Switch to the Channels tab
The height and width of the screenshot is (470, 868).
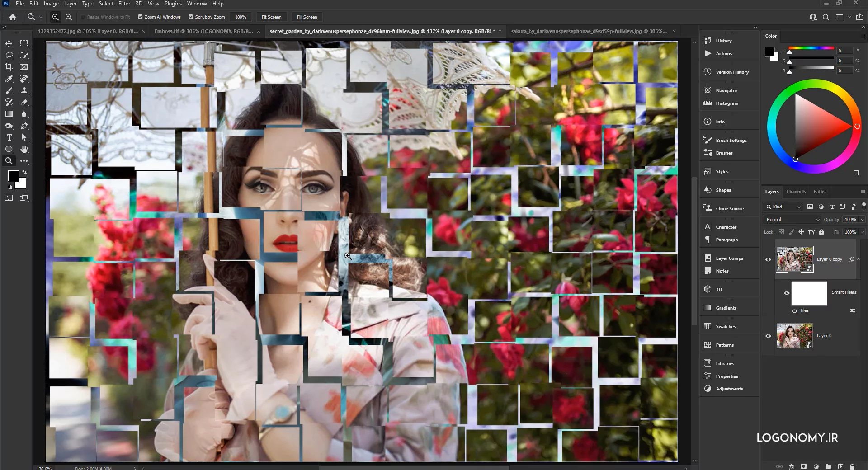tap(796, 192)
